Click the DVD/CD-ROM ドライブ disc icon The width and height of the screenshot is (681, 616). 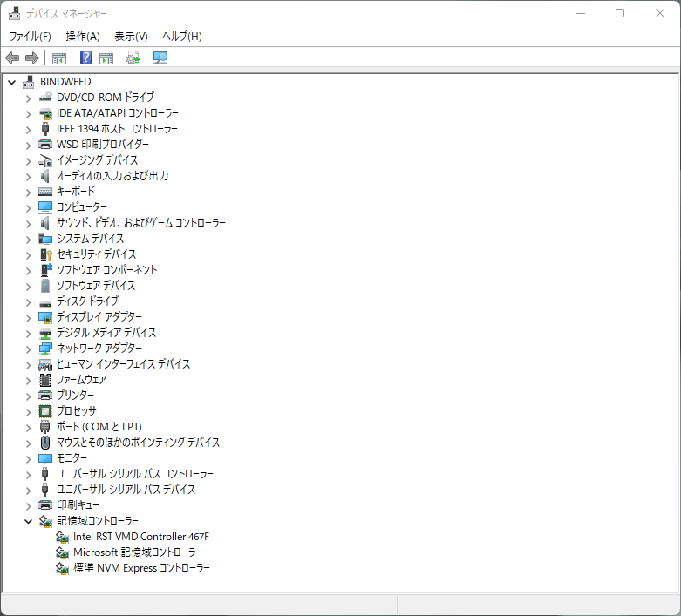click(45, 98)
